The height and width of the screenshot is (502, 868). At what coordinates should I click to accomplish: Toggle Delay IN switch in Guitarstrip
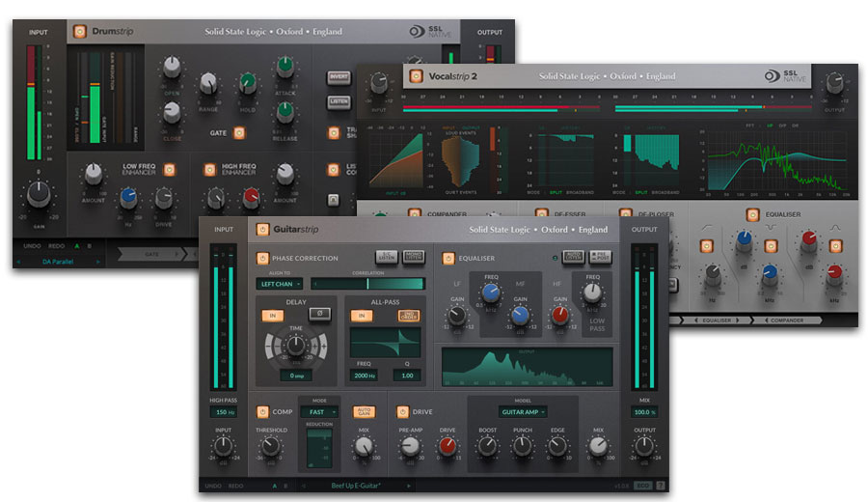pos(272,316)
